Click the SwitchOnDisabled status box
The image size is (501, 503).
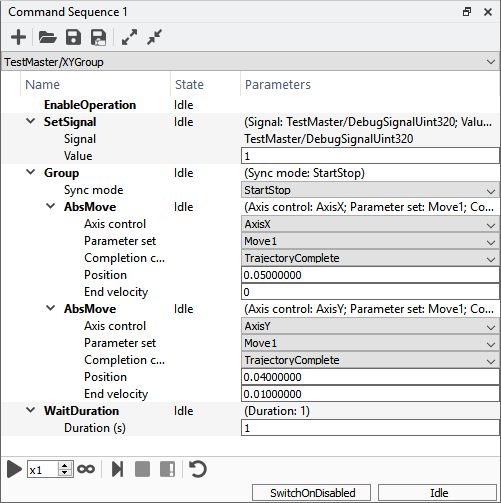tap(311, 493)
